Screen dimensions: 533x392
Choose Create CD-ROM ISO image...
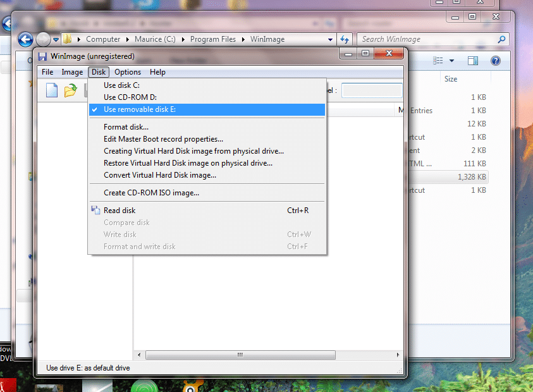coord(207,193)
